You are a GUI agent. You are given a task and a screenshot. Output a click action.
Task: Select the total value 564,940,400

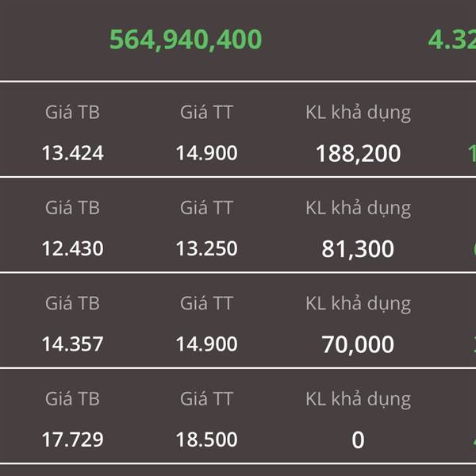pos(186,40)
